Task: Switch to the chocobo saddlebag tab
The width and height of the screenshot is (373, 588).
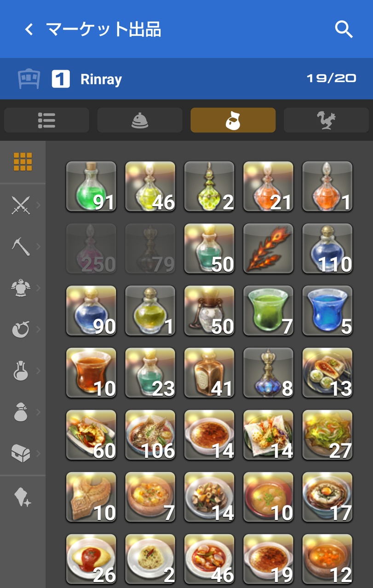Action: (326, 120)
